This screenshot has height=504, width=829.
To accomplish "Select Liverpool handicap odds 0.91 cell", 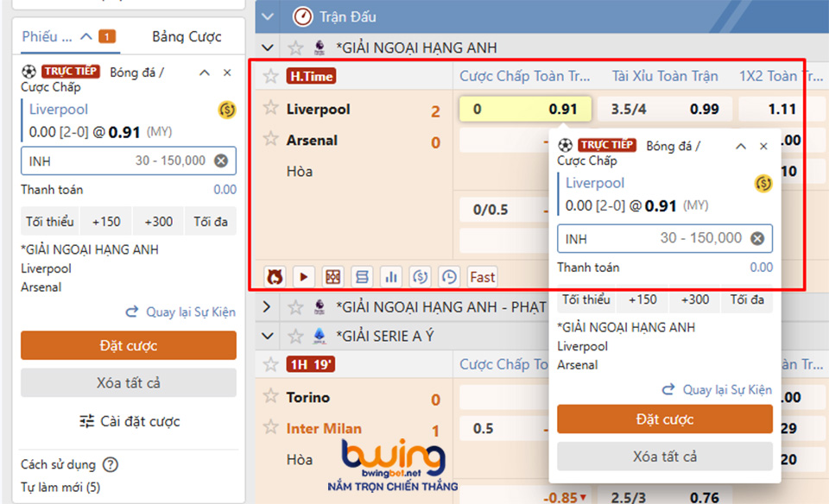I will [525, 110].
